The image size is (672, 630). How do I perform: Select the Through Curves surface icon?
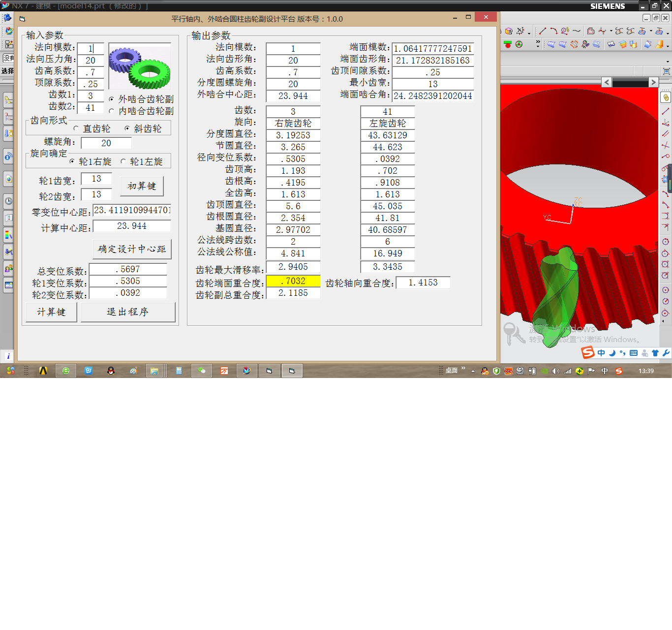coord(551,44)
